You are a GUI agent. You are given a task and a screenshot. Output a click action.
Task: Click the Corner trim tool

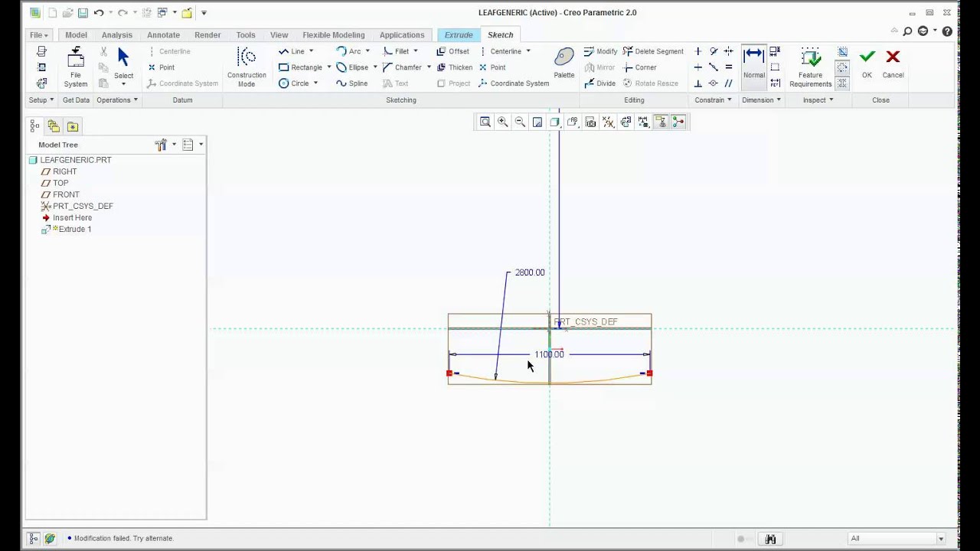639,67
